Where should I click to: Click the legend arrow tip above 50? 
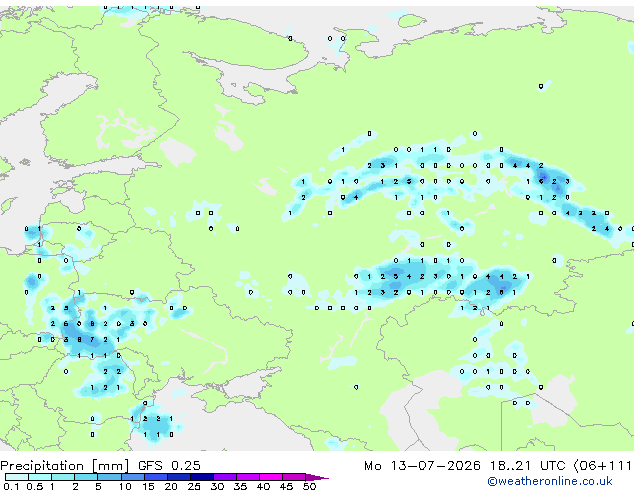(317, 477)
